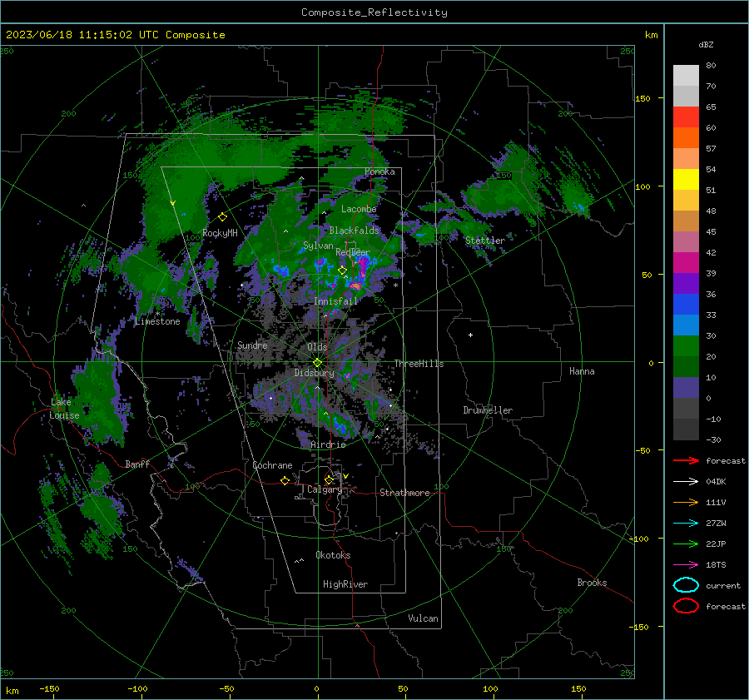Click the RockyMH label
The image size is (749, 700).
click(x=220, y=233)
